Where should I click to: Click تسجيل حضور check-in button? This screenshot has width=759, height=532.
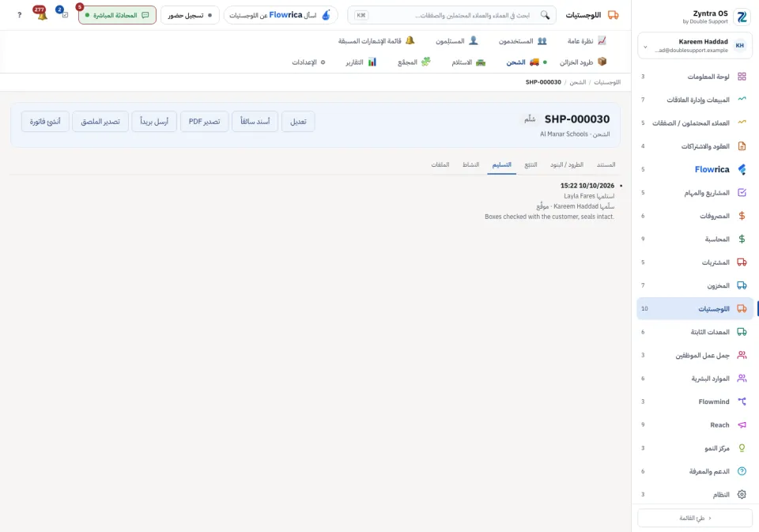[x=190, y=15]
